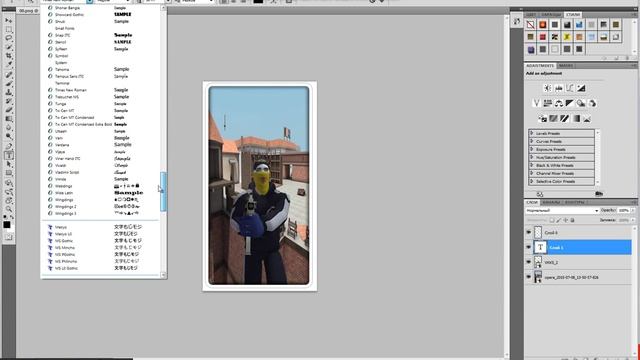Select the Lasso tool
Screen dimensions: 640x360
click(x=9, y=38)
